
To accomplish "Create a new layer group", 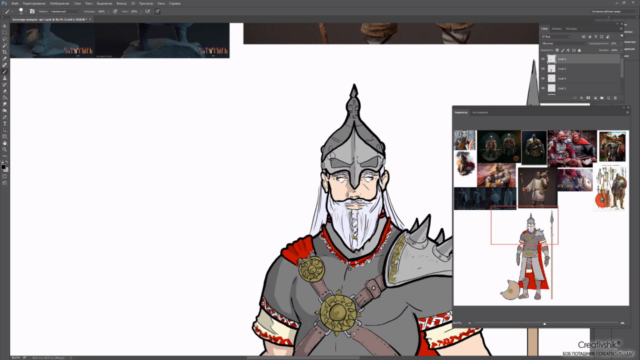I will [x=602, y=98].
